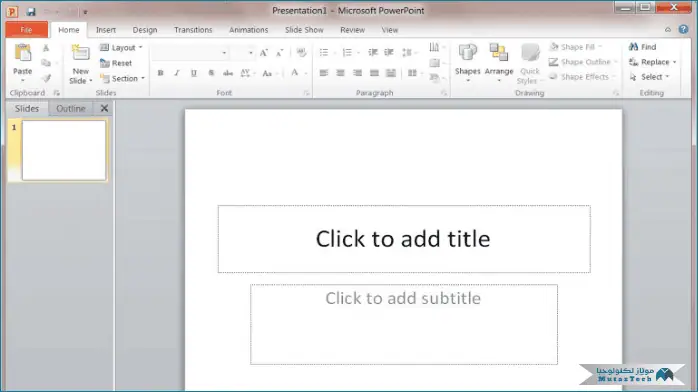Viewport: 698px width, 392px height.
Task: Toggle Justify text alignment
Action: click(374, 73)
